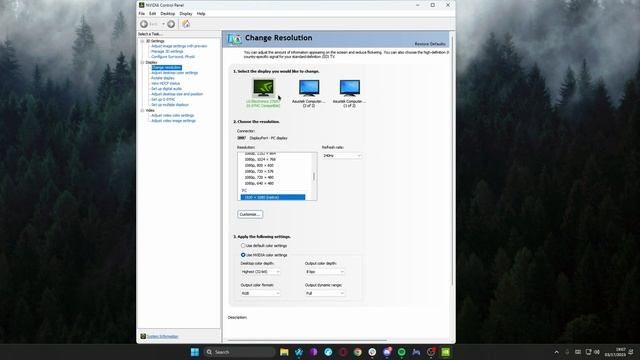
Task: Open Output color depth dropdown
Action: coord(324,272)
